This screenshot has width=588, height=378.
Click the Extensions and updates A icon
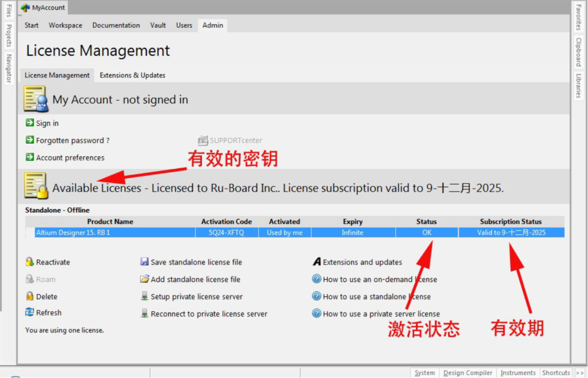pyautogui.click(x=317, y=262)
